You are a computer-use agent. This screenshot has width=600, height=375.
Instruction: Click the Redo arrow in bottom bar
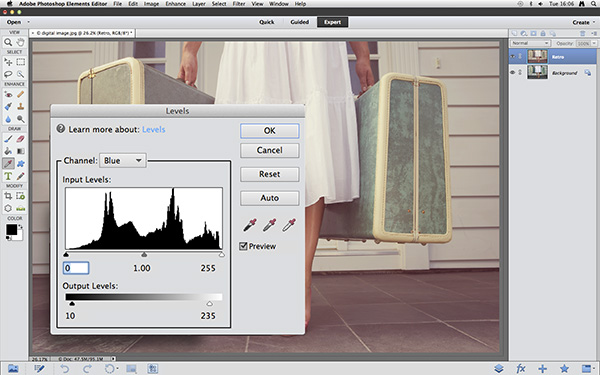click(87, 368)
